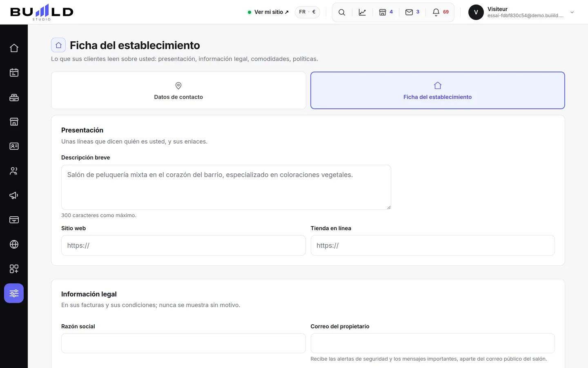This screenshot has width=588, height=368.
Task: Click the 300 caracteres como máximo hint
Action: pyautogui.click(x=99, y=215)
